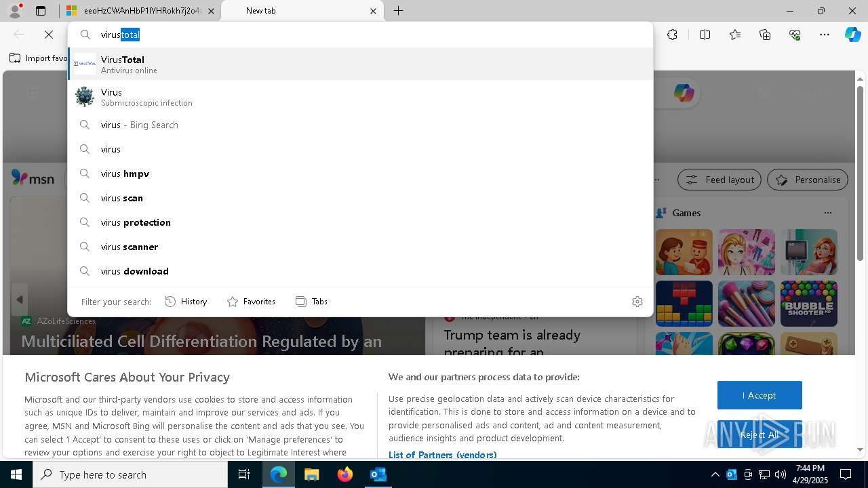The image size is (868, 488).
Task: Open Feed layout options
Action: coord(719,180)
